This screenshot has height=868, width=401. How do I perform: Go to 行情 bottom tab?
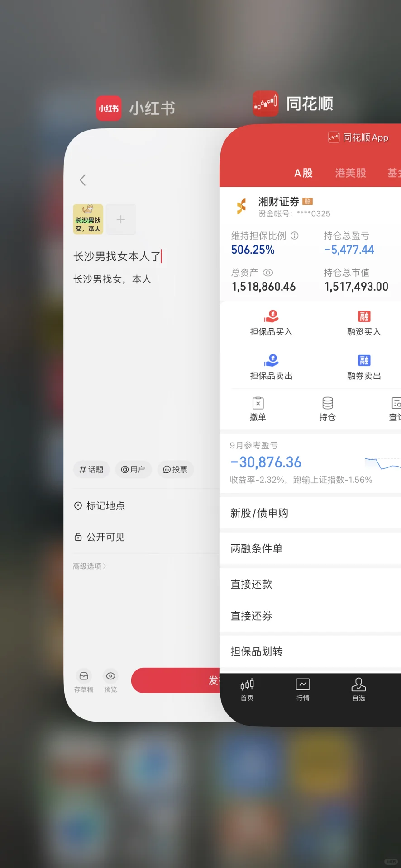303,690
